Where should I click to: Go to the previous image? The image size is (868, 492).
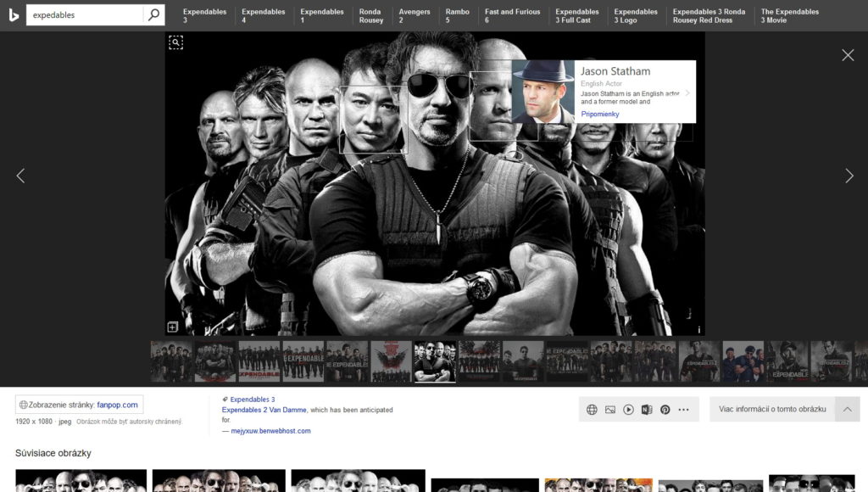tap(20, 176)
